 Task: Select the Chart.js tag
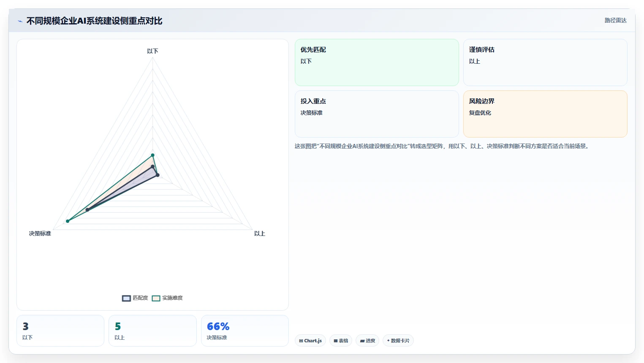click(310, 341)
